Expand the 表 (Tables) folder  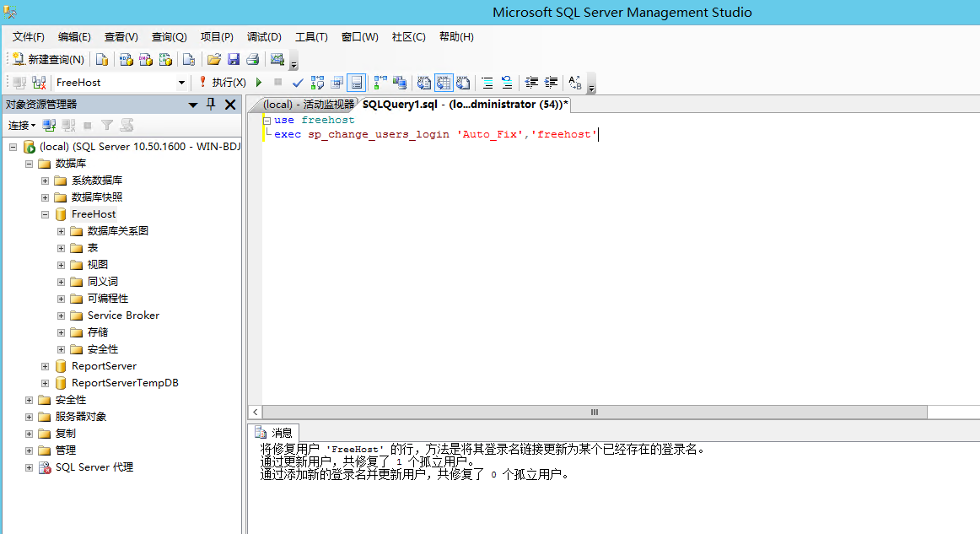pos(62,248)
